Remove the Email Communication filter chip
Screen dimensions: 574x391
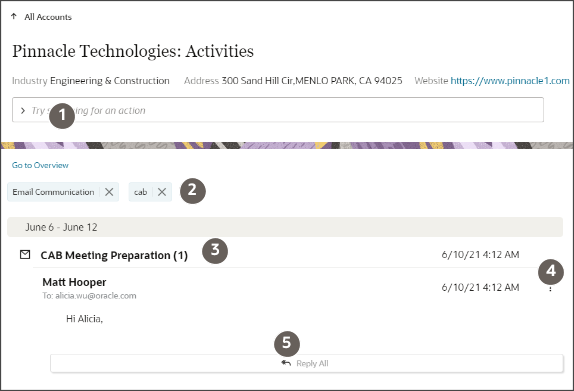pos(109,192)
